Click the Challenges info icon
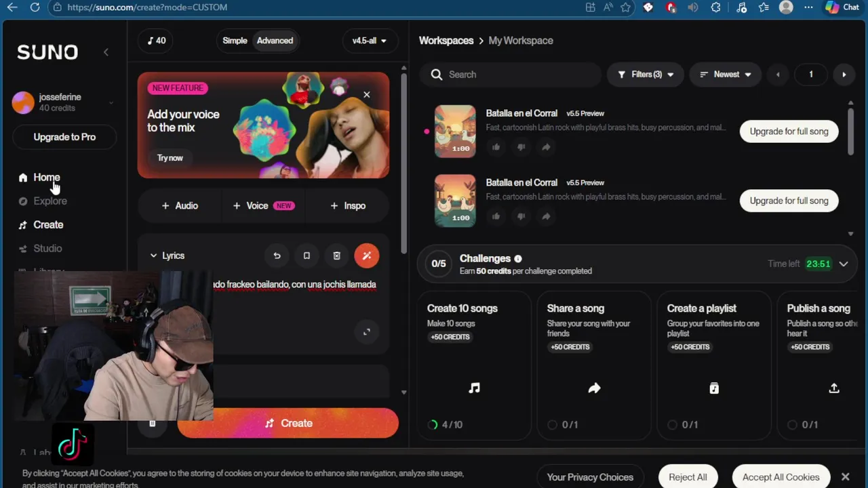 pyautogui.click(x=518, y=259)
